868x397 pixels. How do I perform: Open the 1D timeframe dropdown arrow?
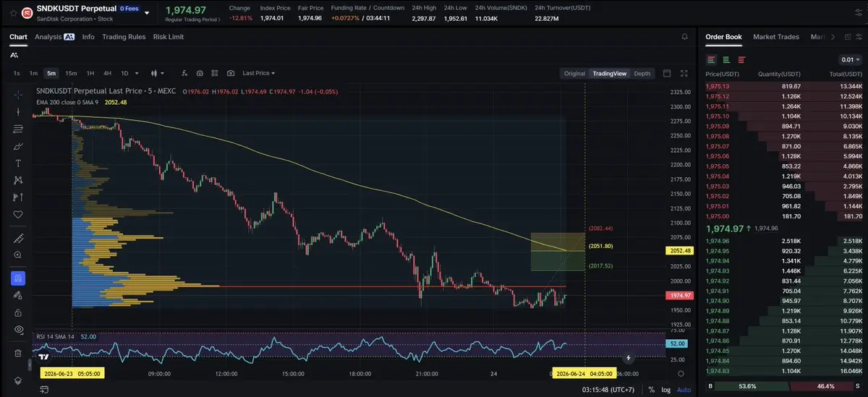tap(135, 73)
